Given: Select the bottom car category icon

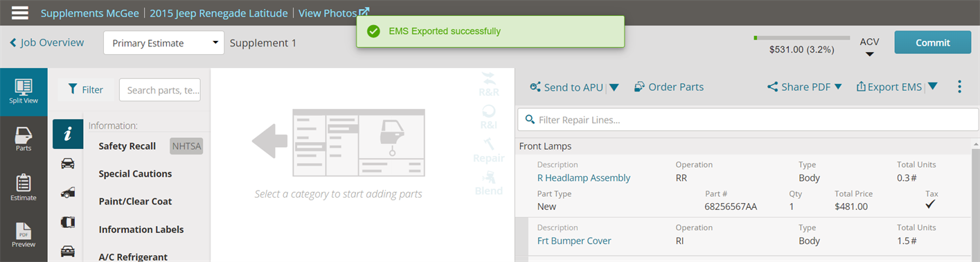Looking at the screenshot, I should 68,251.
